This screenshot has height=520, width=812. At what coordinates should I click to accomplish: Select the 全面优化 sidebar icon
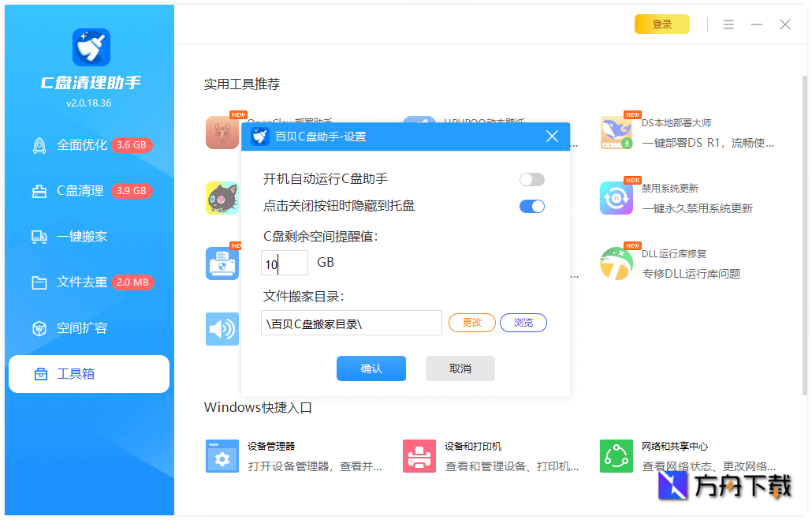39,144
